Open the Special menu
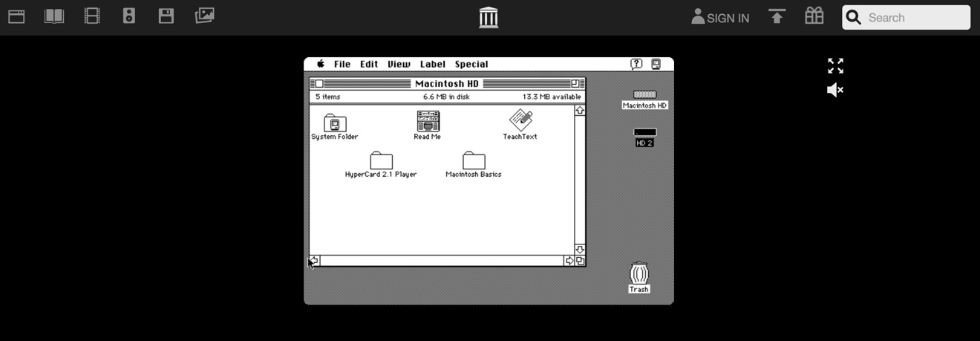 coord(471,64)
